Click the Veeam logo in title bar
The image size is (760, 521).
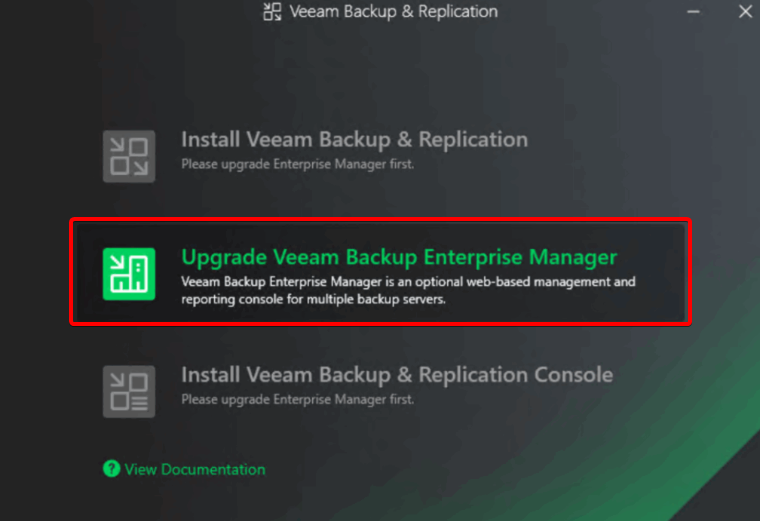point(272,12)
